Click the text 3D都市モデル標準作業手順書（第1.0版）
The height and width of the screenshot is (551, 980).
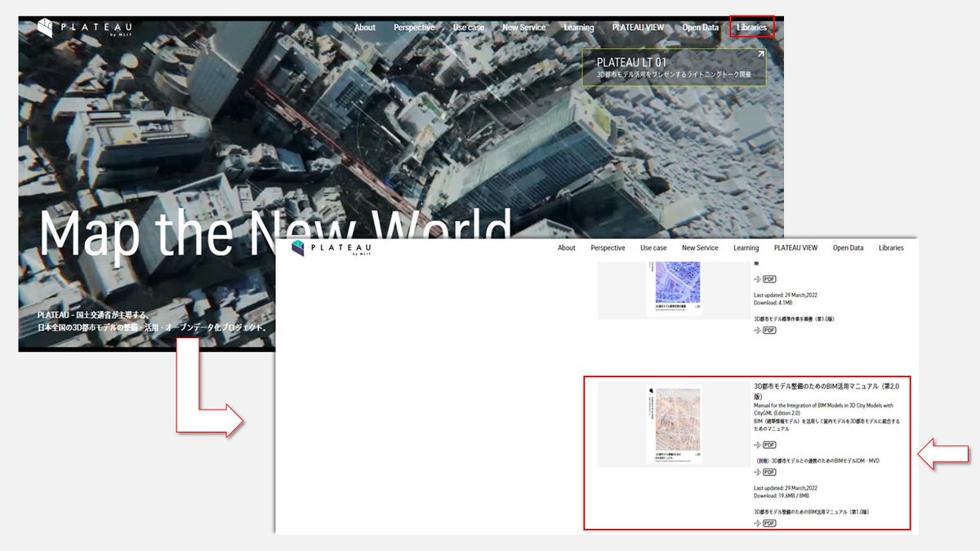coord(794,319)
